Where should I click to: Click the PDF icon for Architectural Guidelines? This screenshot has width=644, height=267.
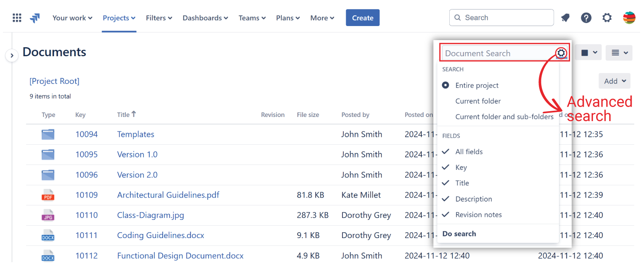tap(48, 195)
